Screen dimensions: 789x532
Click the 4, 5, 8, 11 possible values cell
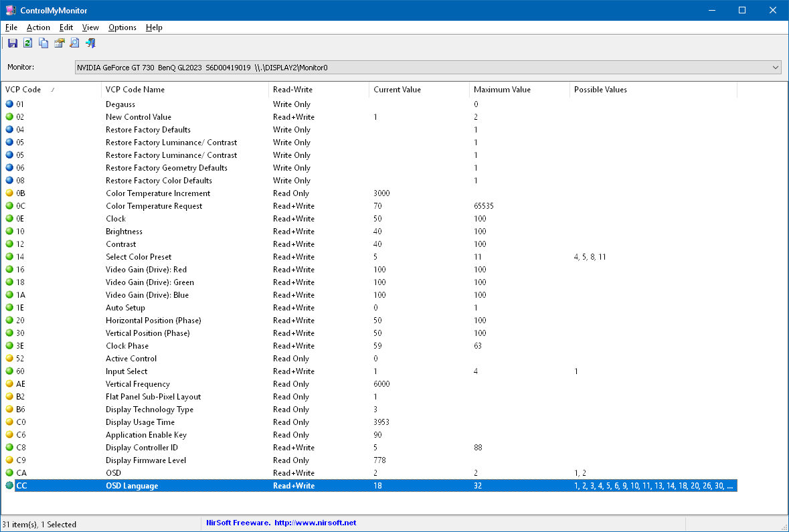coord(590,257)
